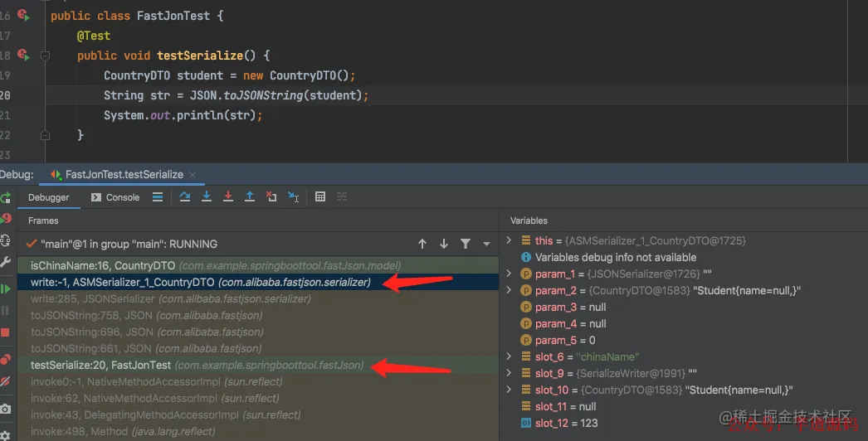Click the run gutter icon beside class FastJonTest
Image resolution: width=868 pixels, height=441 pixels.
[22, 15]
